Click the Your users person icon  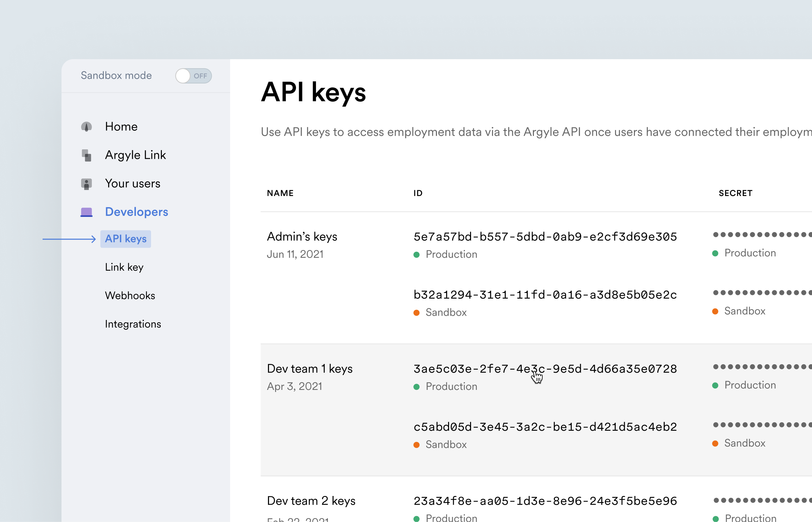[87, 184]
